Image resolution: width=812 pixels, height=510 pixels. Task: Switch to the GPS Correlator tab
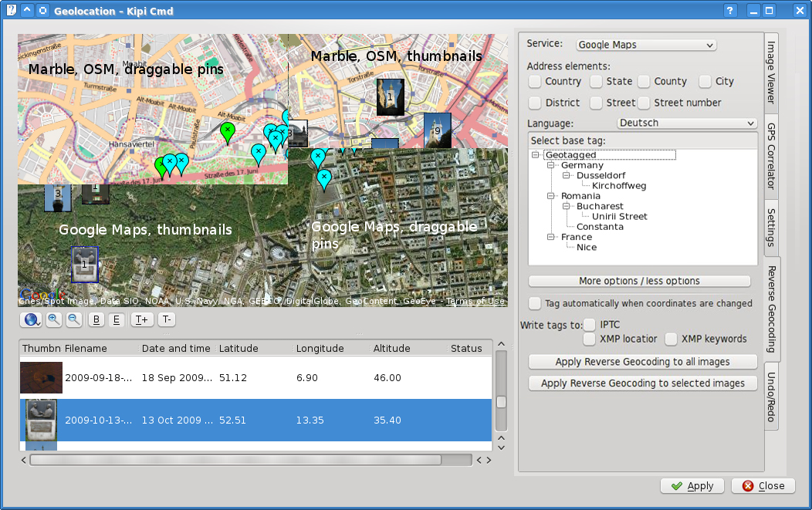coord(770,155)
